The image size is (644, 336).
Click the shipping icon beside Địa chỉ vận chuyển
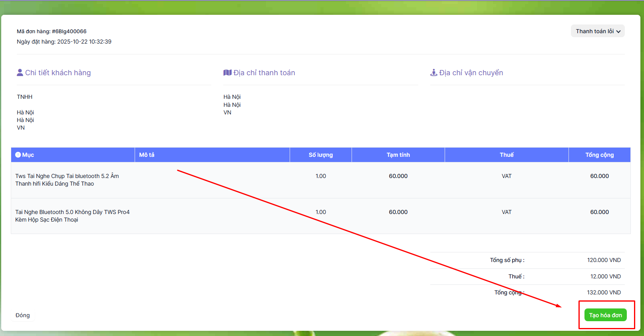(433, 72)
